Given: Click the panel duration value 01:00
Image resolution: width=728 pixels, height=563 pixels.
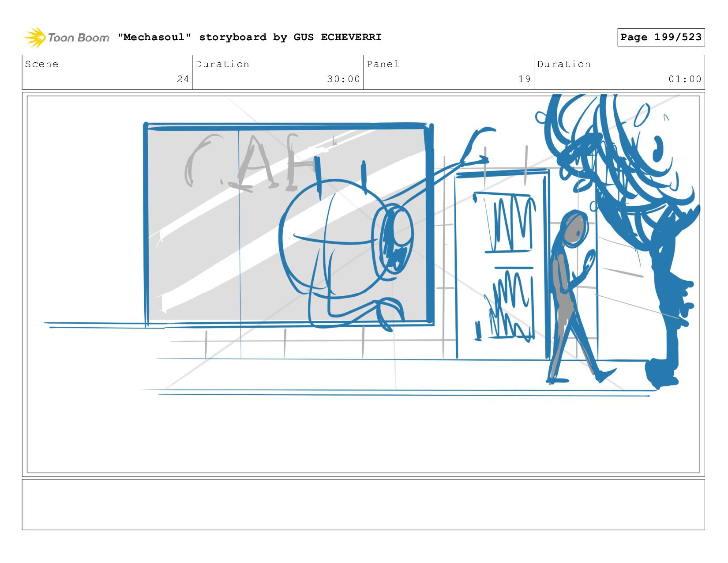Looking at the screenshot, I should [x=685, y=79].
